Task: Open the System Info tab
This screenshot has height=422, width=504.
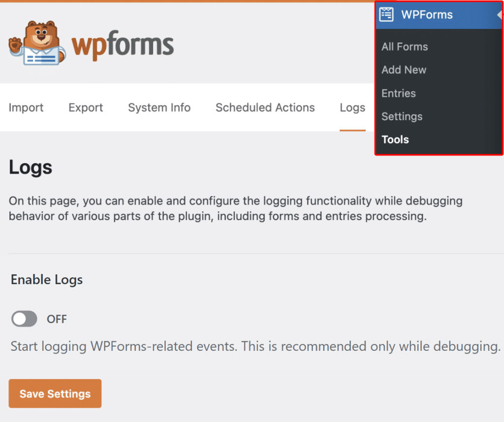Action: pyautogui.click(x=159, y=107)
